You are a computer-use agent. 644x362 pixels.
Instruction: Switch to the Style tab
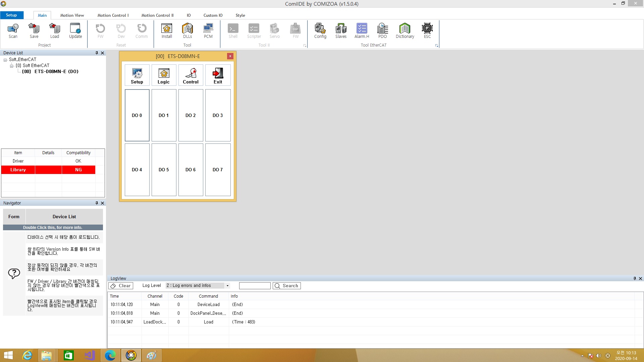coord(240,15)
